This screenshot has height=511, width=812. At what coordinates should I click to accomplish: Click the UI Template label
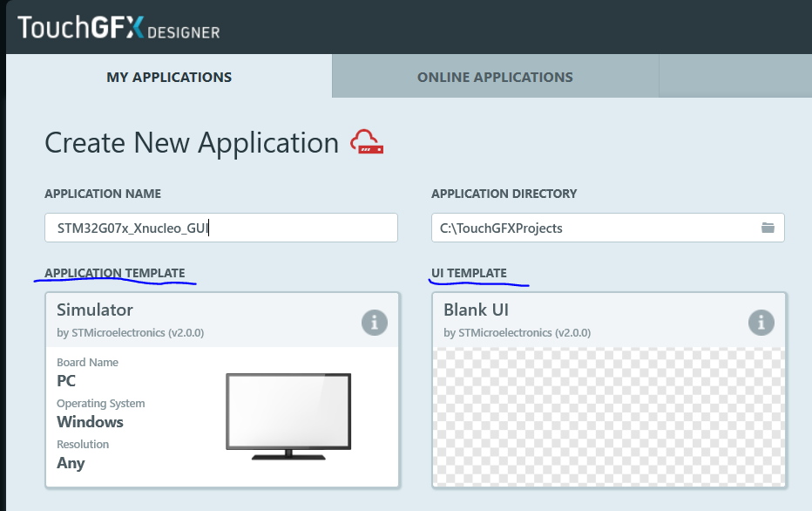coord(469,273)
